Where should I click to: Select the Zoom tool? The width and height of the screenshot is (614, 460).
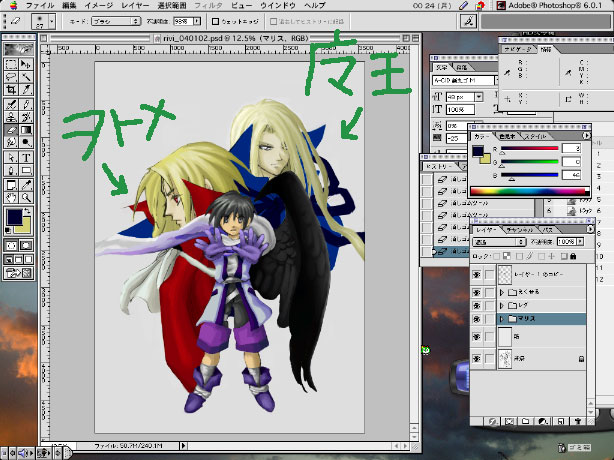[x=26, y=197]
